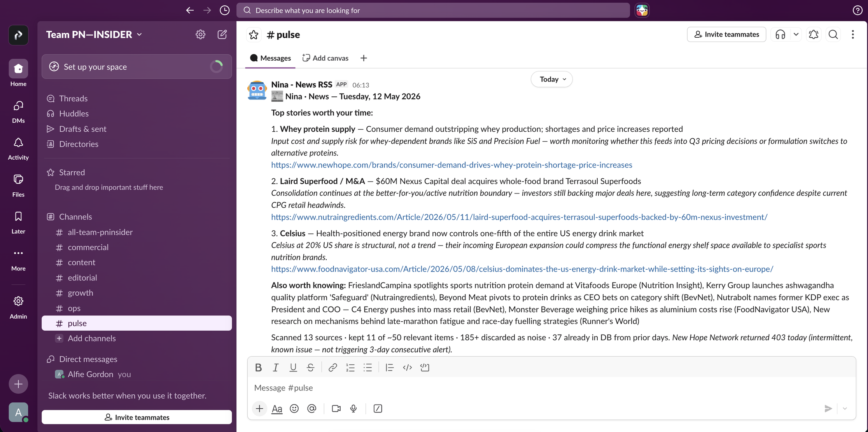The height and width of the screenshot is (432, 868).
Task: Toggle italic formatting in composer
Action: coord(275,368)
